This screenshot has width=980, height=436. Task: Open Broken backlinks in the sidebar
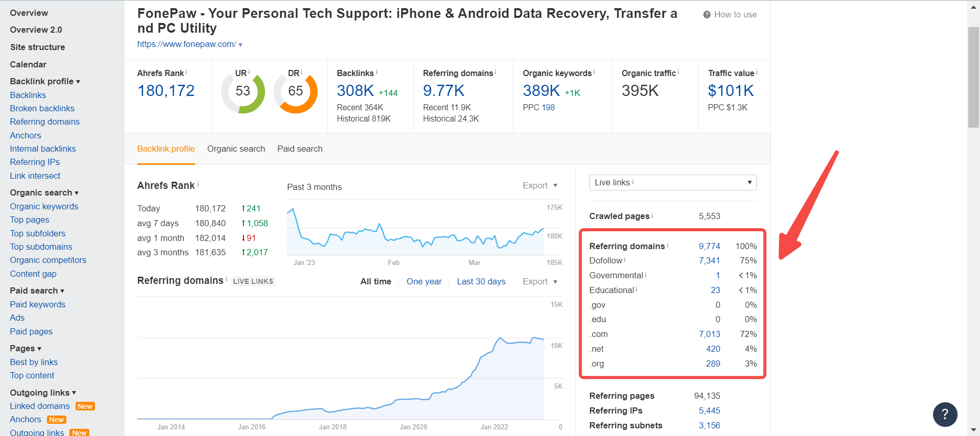click(x=42, y=108)
